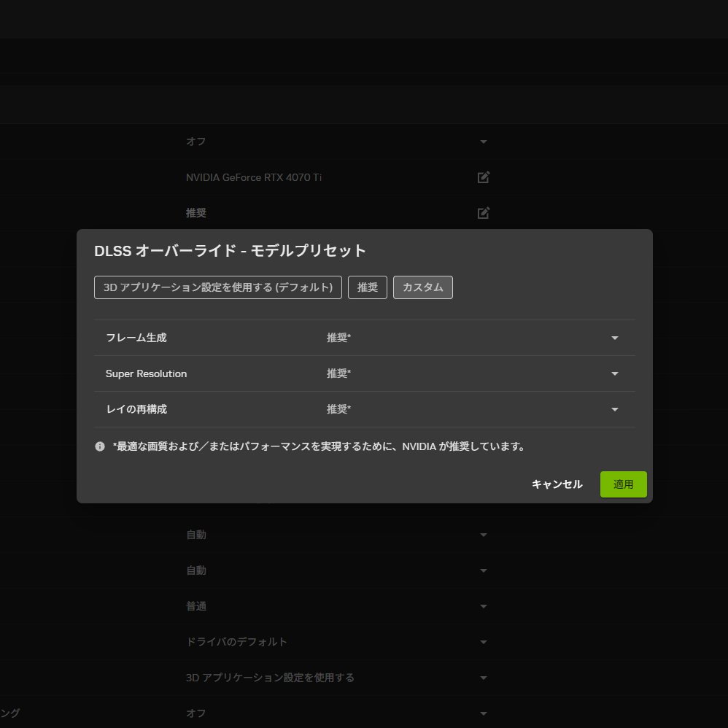The image size is (728, 728).
Task: Open the ドライバのデフォルト dropdown
Action: (484, 642)
